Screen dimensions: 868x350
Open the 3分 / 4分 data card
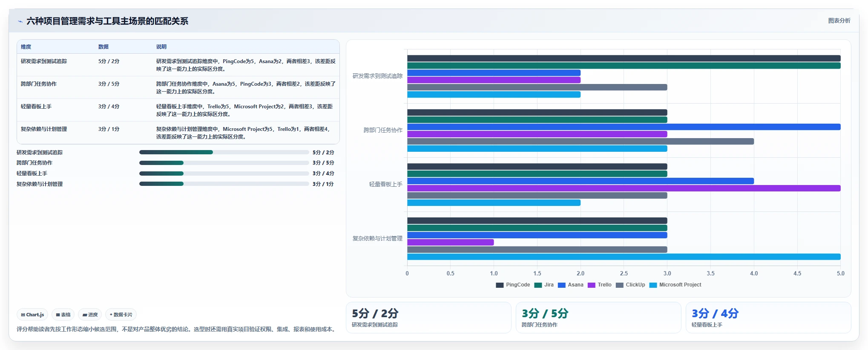pos(768,318)
